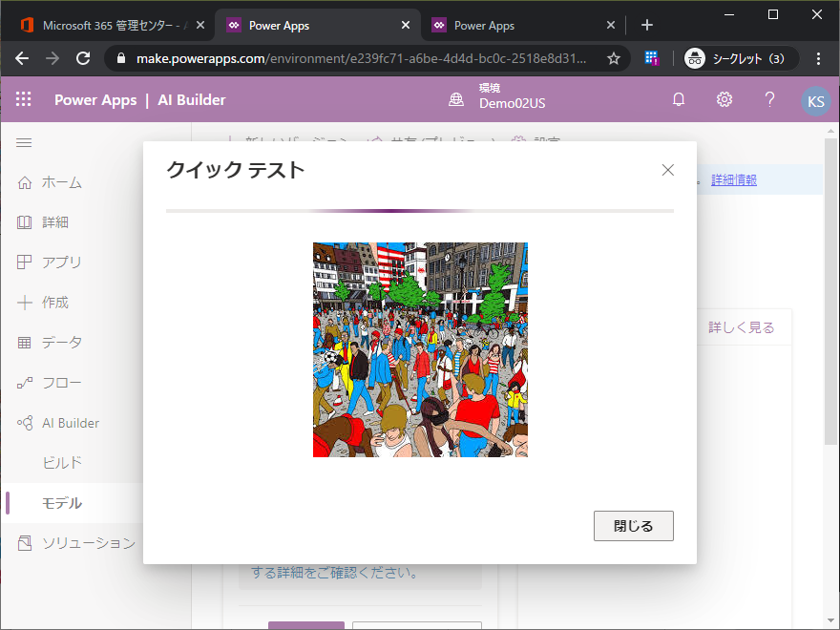Click the AI Builder nodes icon

(x=25, y=423)
